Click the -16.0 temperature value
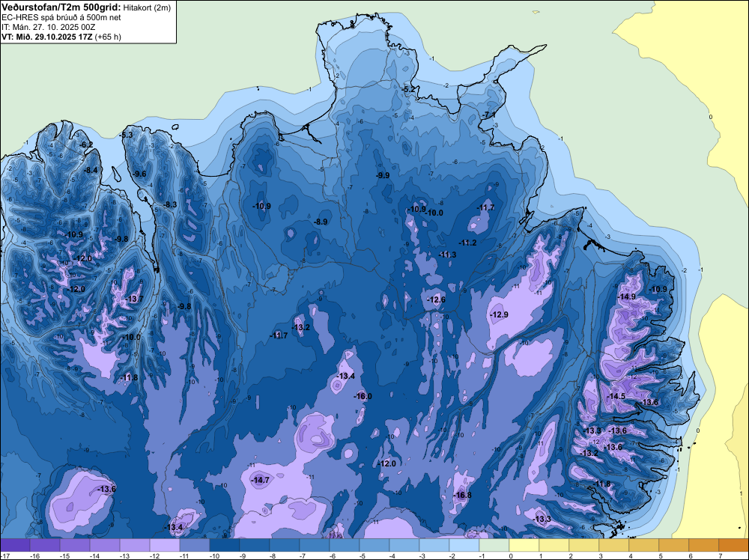The height and width of the screenshot is (560, 749). tap(363, 396)
